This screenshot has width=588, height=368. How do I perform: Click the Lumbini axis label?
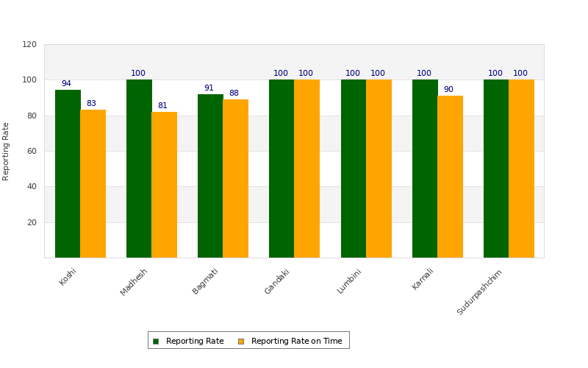coord(348,281)
